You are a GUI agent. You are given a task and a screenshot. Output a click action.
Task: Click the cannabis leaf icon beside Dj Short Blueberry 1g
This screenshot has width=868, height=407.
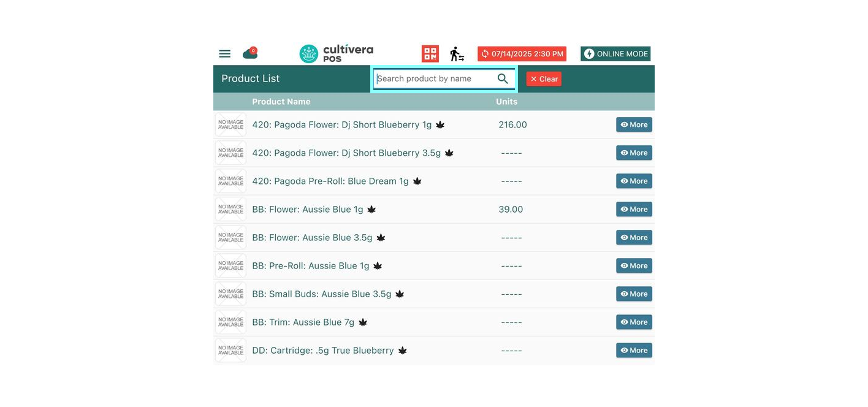pyautogui.click(x=440, y=124)
